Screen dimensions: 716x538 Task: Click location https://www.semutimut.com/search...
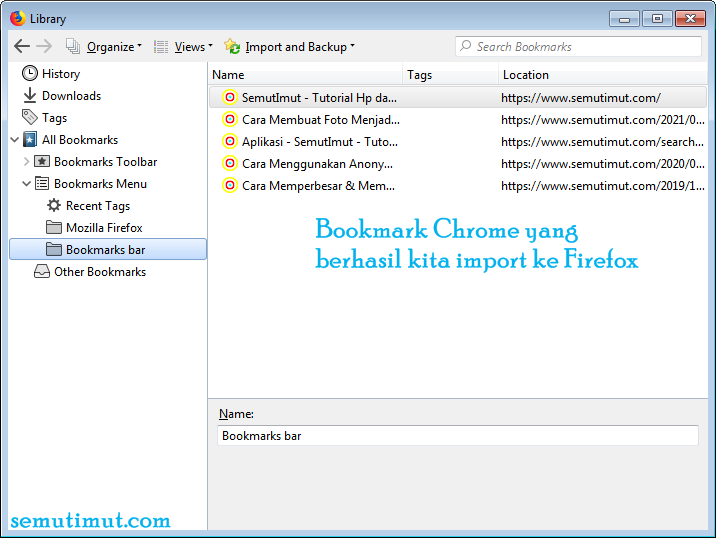[602, 142]
